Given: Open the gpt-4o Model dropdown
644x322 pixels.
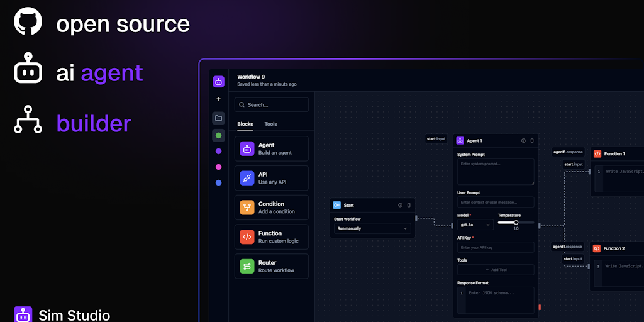Looking at the screenshot, I should 475,225.
